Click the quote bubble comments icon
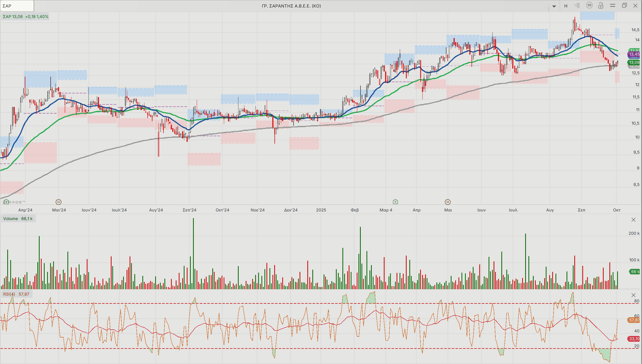Image resolution: width=642 pixels, height=364 pixels. tap(589, 6)
